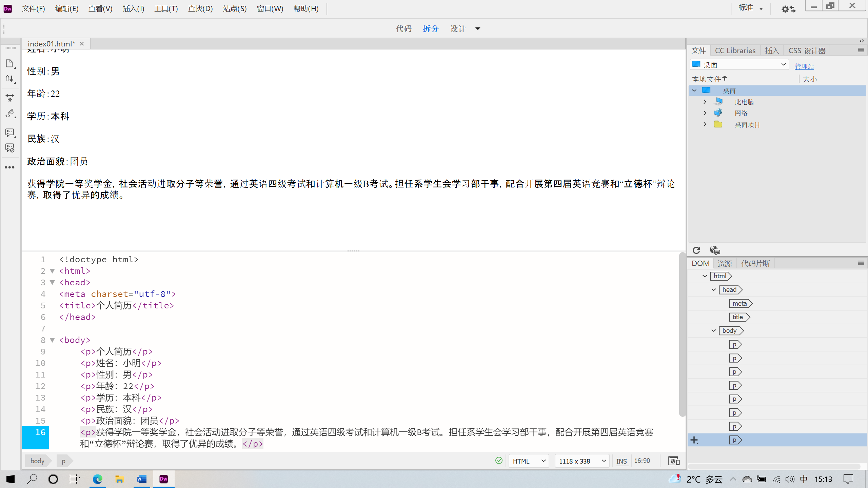Switch to 设计 view button
868x488 pixels.
pyautogui.click(x=458, y=28)
